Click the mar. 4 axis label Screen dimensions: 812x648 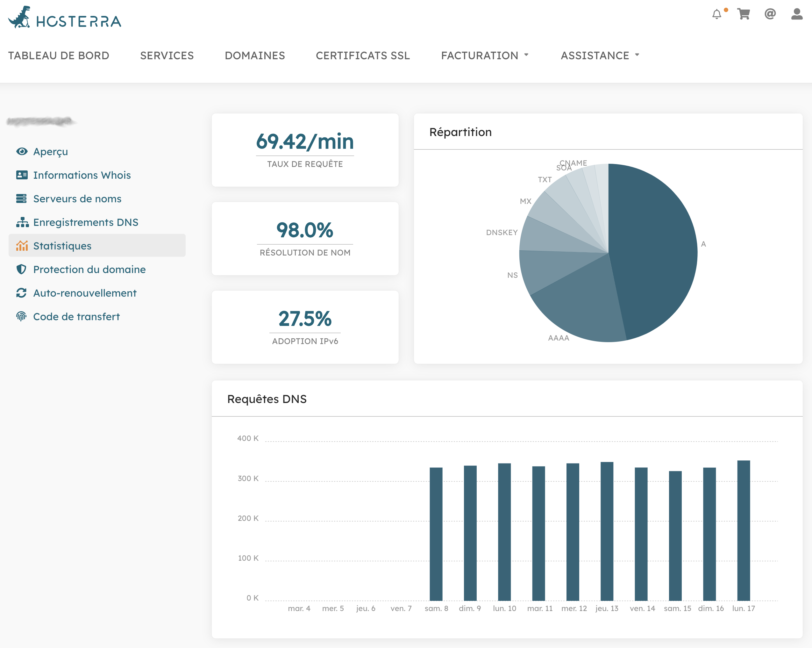(x=299, y=608)
